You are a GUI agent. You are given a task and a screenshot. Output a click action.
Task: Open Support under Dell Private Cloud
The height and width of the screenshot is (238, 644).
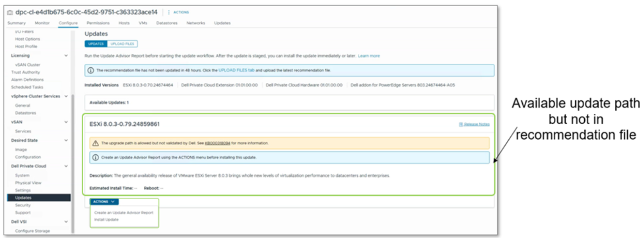pos(23,213)
